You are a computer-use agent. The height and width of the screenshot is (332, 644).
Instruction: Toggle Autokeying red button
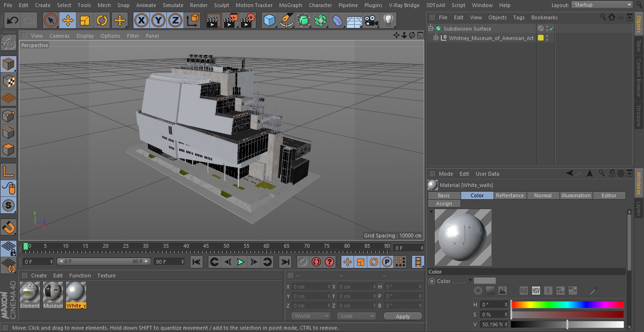point(316,262)
